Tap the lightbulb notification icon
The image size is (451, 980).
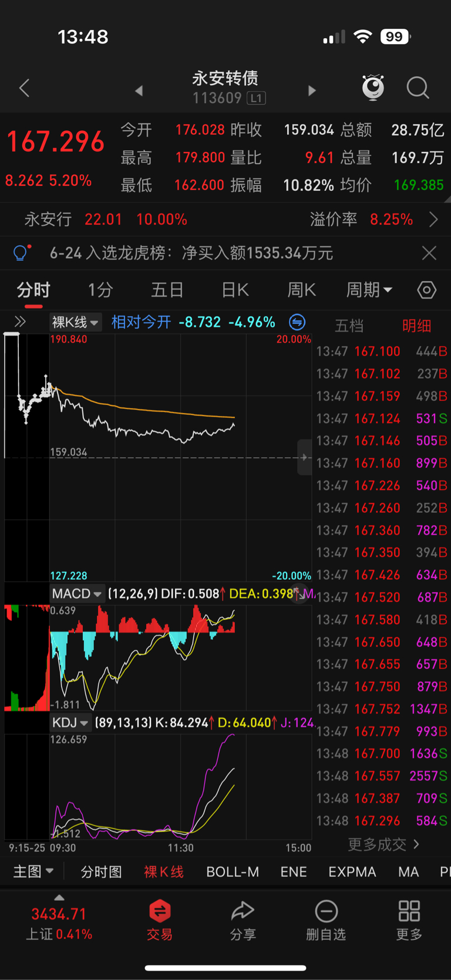(x=21, y=253)
